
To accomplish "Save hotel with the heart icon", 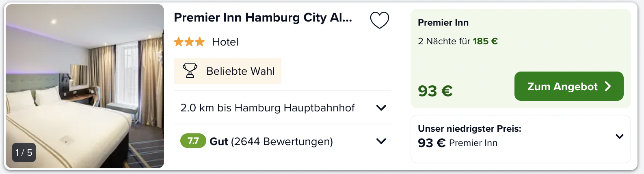I will [380, 20].
